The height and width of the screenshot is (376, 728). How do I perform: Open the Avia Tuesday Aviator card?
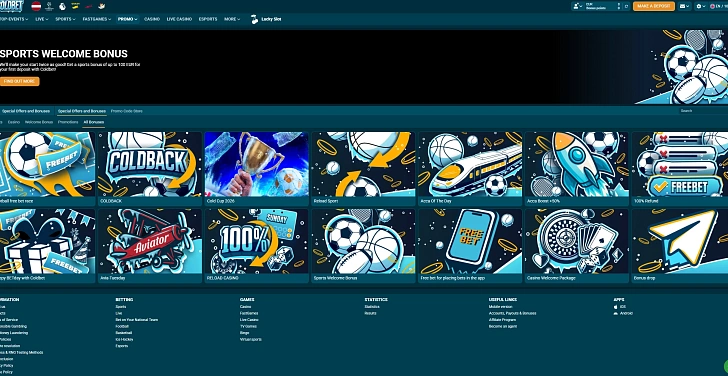point(150,246)
